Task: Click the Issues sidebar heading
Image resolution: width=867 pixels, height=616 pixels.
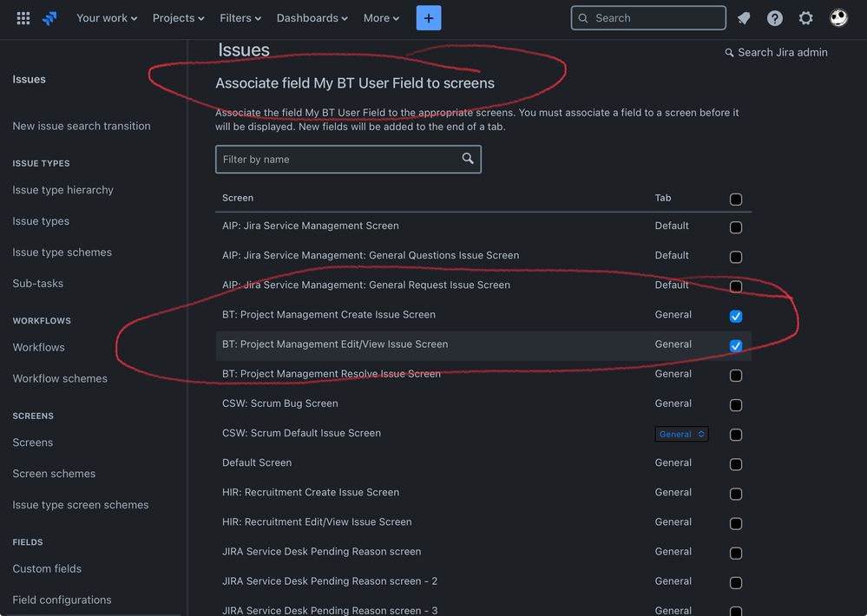Action: tap(30, 79)
